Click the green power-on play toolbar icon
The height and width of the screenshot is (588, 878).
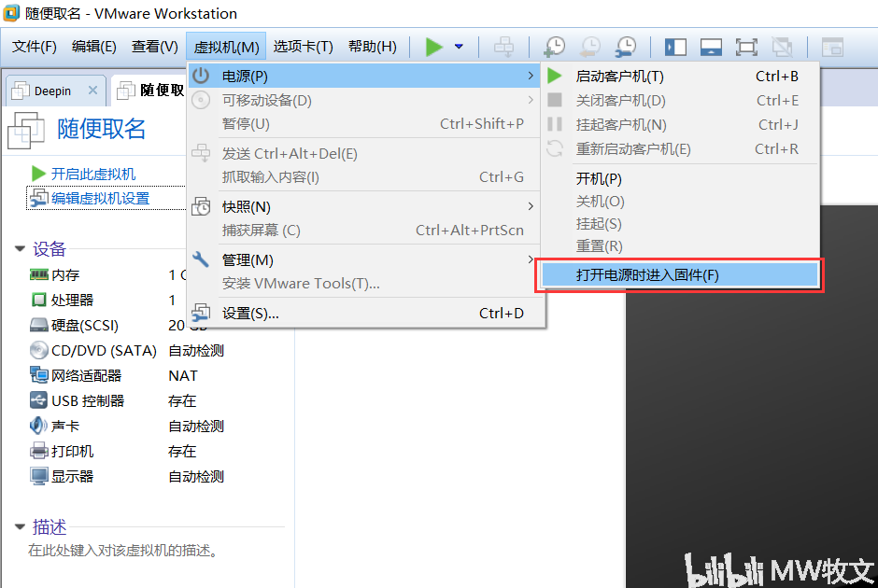point(434,47)
